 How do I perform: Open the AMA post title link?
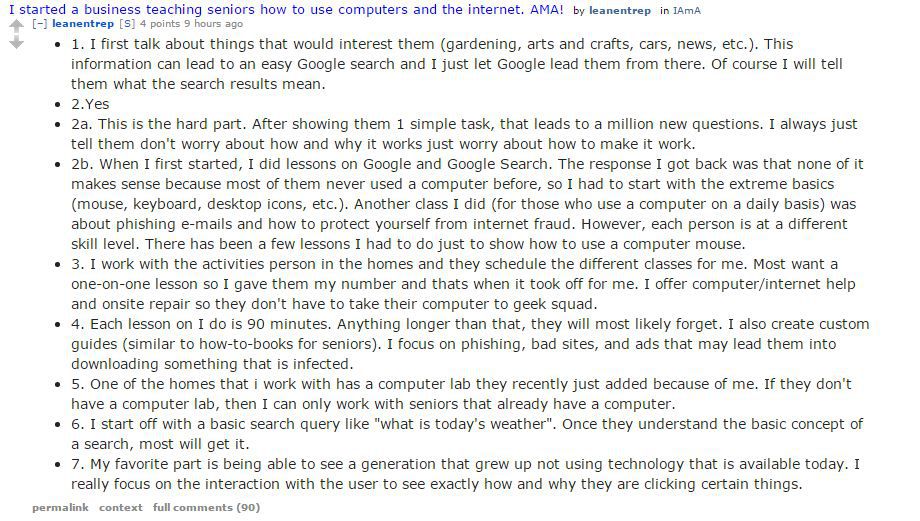point(286,9)
